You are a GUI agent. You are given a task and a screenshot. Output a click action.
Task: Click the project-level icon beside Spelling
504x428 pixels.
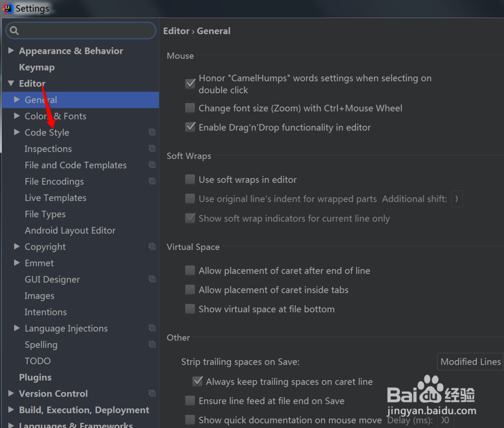point(152,344)
